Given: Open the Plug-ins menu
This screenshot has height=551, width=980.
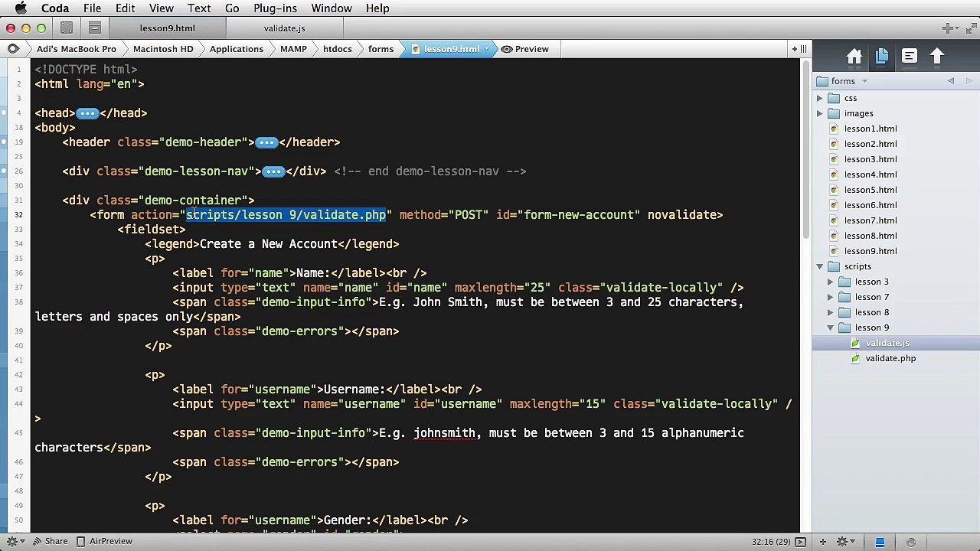Looking at the screenshot, I should (275, 8).
